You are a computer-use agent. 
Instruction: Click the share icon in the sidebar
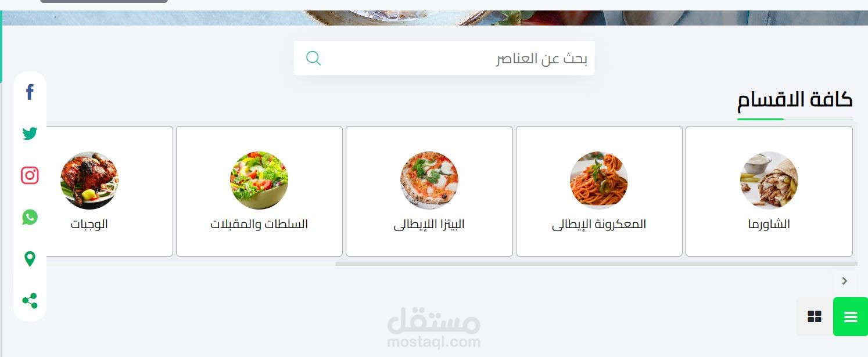(30, 301)
